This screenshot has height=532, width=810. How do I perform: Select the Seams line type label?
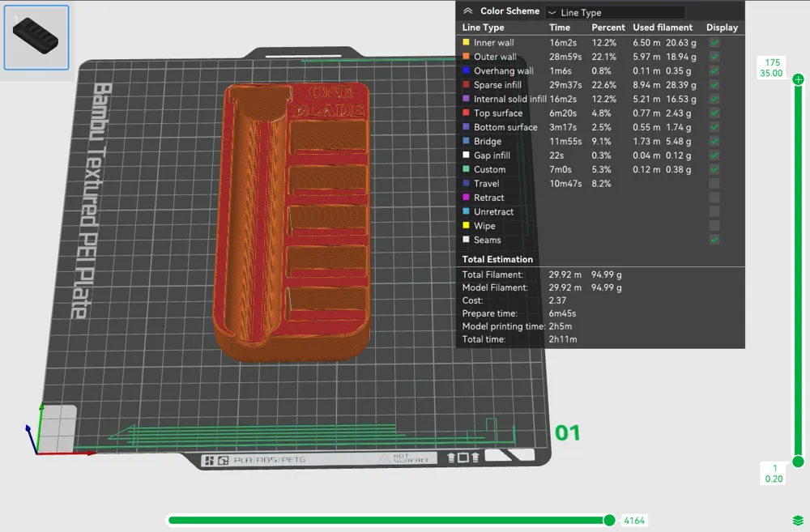pos(487,240)
